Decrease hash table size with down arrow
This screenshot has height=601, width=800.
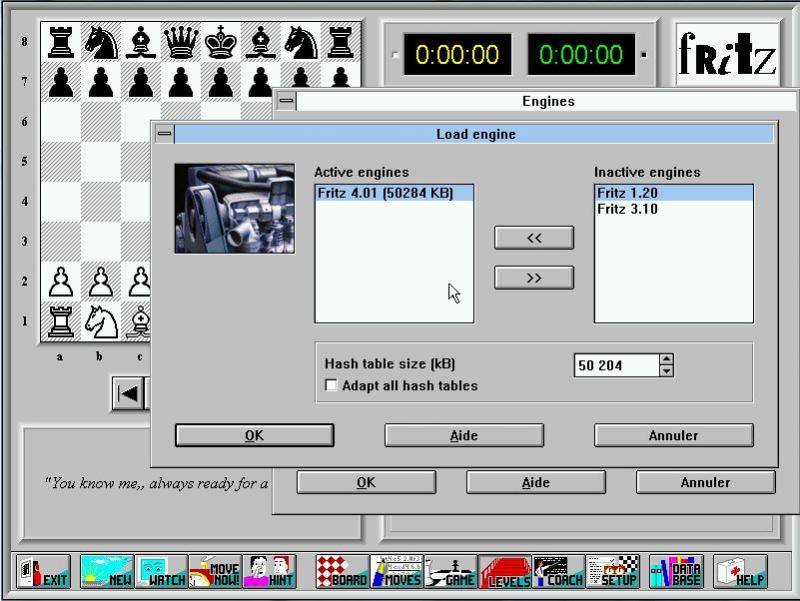tap(667, 371)
